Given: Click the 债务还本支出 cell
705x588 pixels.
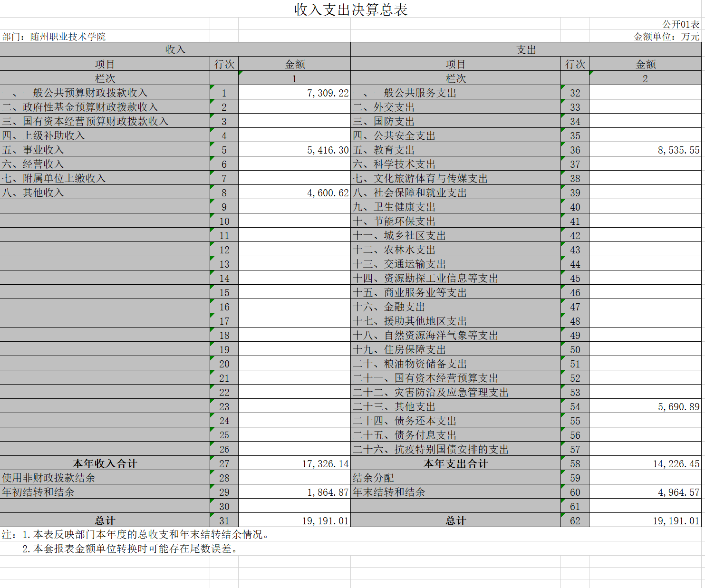Looking at the screenshot, I should click(456, 421).
